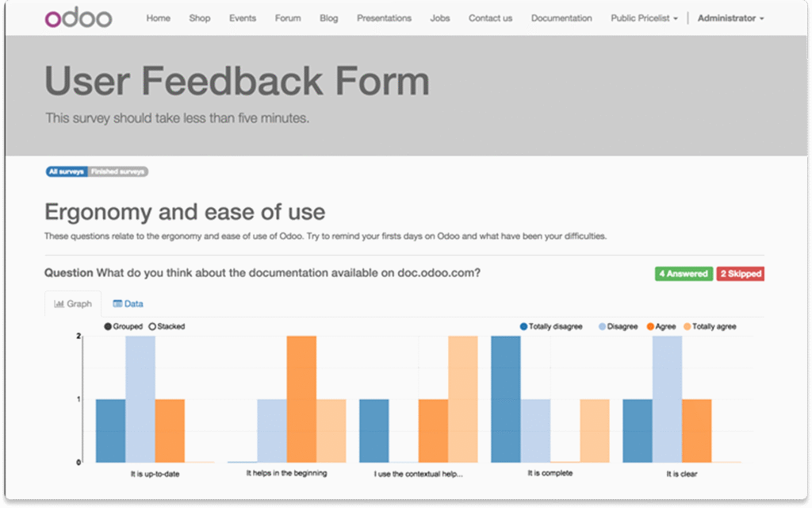
Task: Open the Forum menu item
Action: click(x=286, y=18)
